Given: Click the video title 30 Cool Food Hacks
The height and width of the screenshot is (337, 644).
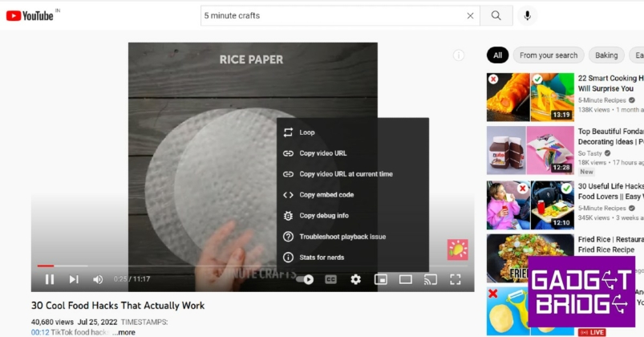Looking at the screenshot, I should coord(118,306).
